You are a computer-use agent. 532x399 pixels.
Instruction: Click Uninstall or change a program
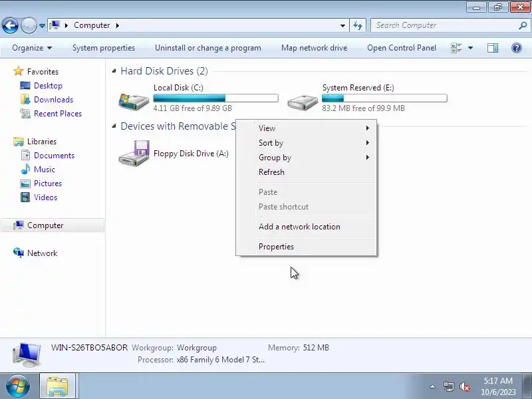coord(208,48)
